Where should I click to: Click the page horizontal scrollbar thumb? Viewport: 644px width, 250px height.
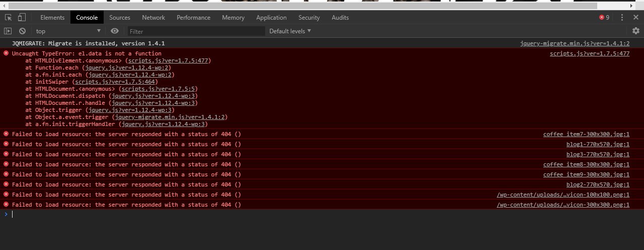click(302, 6)
